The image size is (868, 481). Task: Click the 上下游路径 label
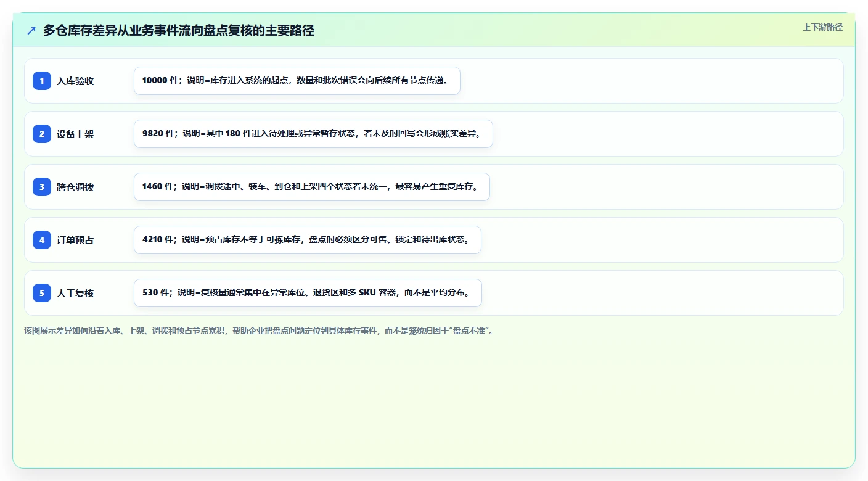pos(822,27)
